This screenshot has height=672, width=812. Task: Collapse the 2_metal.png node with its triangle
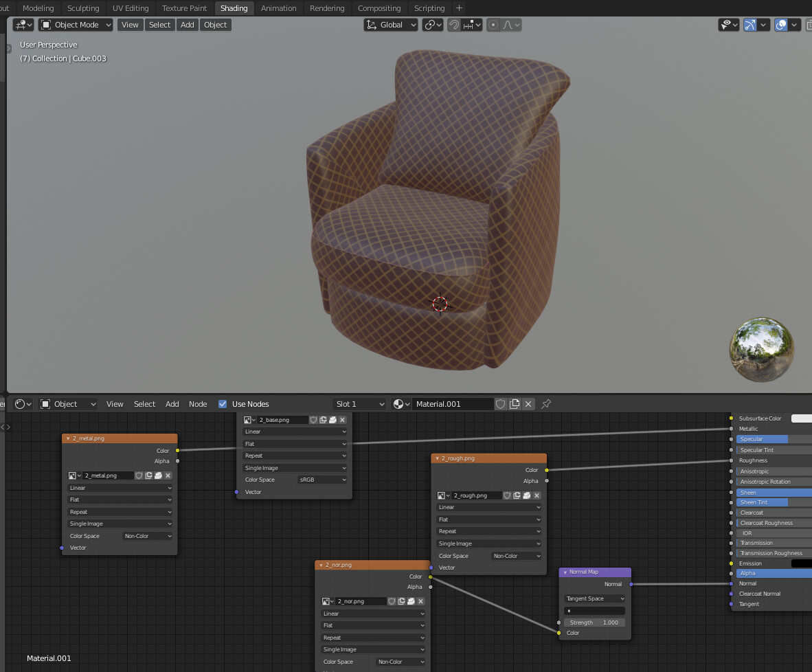tap(68, 438)
